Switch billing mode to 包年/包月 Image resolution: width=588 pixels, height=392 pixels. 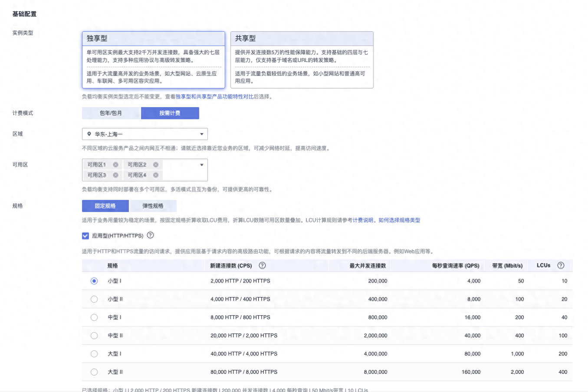111,113
